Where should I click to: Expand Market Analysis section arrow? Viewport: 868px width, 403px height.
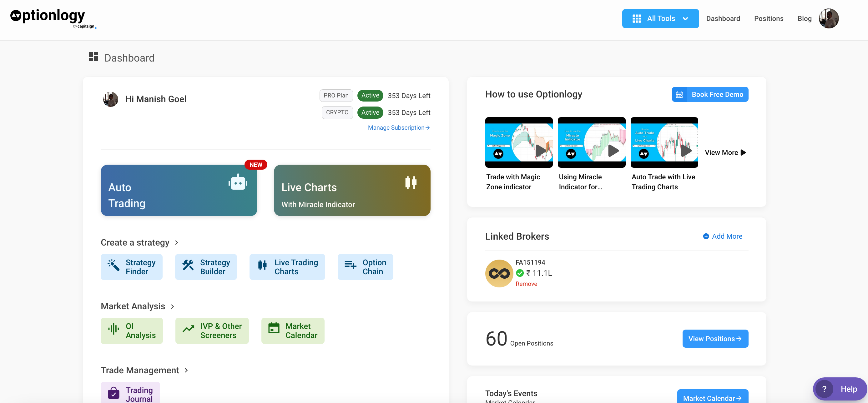[172, 306]
